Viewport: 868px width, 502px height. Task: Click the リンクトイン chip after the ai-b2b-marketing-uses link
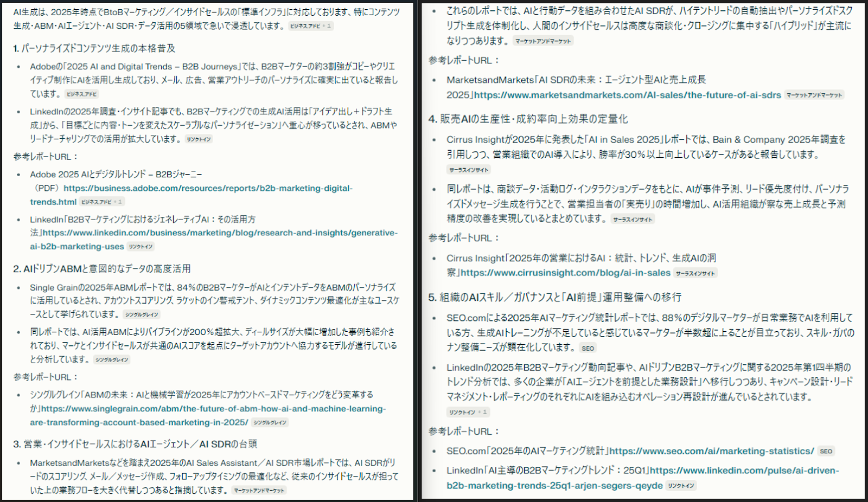(141, 247)
